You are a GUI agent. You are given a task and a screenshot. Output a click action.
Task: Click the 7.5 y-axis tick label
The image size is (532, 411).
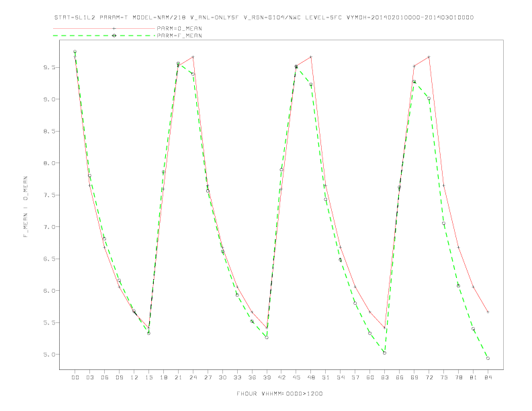pos(49,195)
